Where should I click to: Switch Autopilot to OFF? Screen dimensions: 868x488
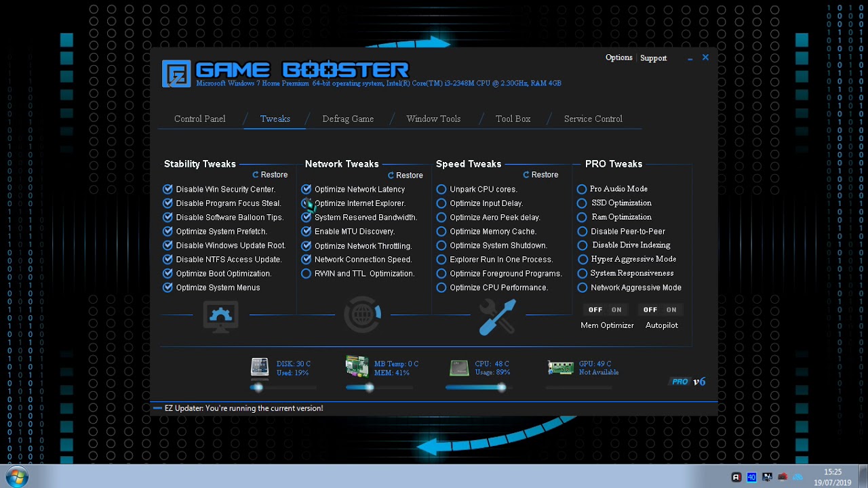(650, 310)
